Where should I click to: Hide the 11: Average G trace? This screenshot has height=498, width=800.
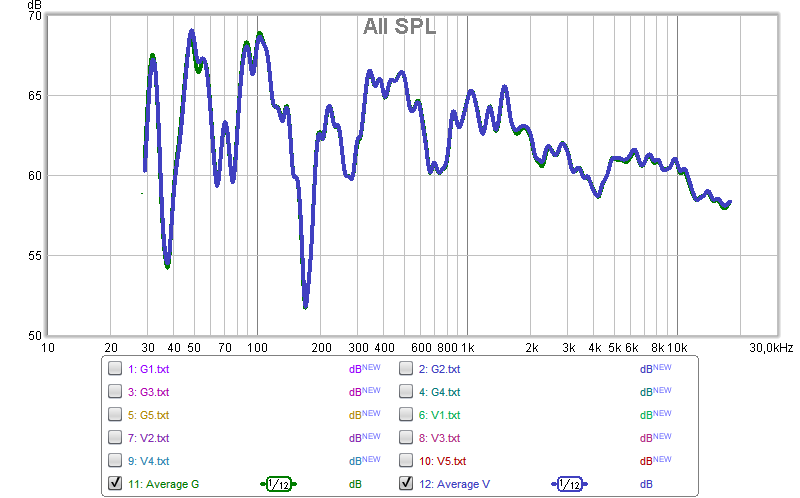click(x=115, y=483)
